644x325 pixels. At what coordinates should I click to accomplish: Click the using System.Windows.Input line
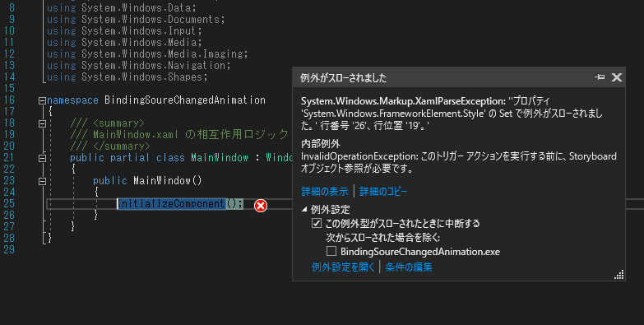point(124,30)
